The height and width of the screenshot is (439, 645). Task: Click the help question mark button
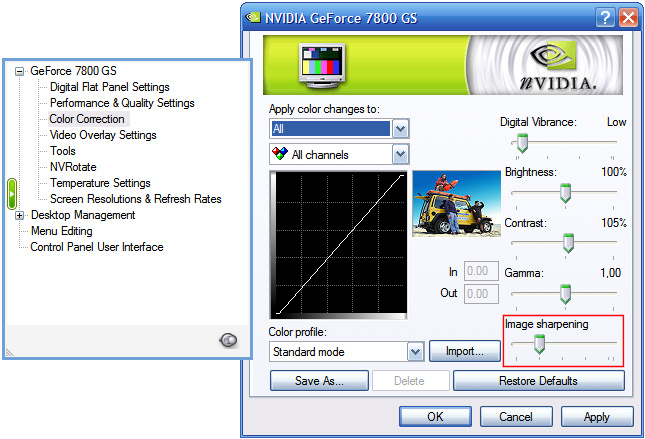tap(605, 18)
